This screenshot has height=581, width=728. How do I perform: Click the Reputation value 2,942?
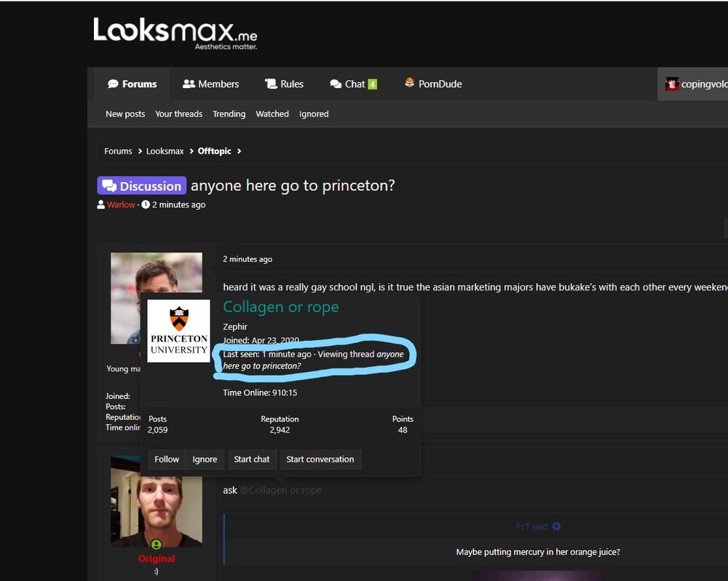(280, 430)
